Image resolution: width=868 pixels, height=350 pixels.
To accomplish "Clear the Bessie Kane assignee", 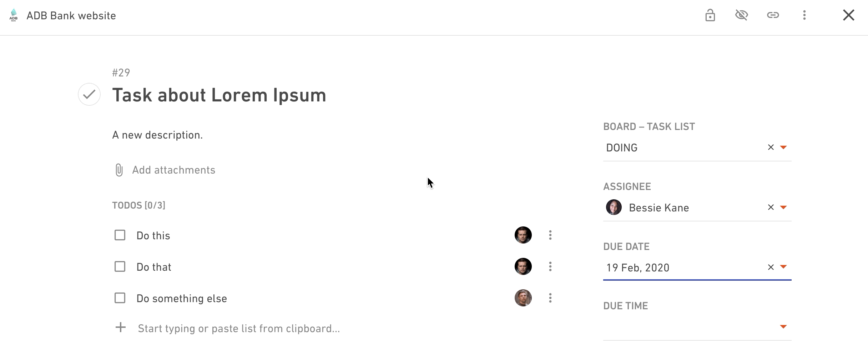I will 771,207.
